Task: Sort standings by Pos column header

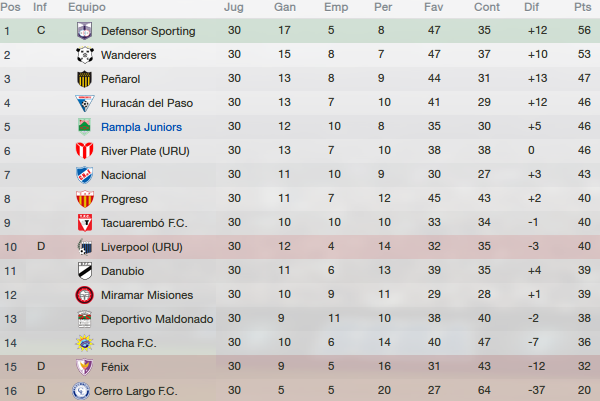Action: click(10, 7)
